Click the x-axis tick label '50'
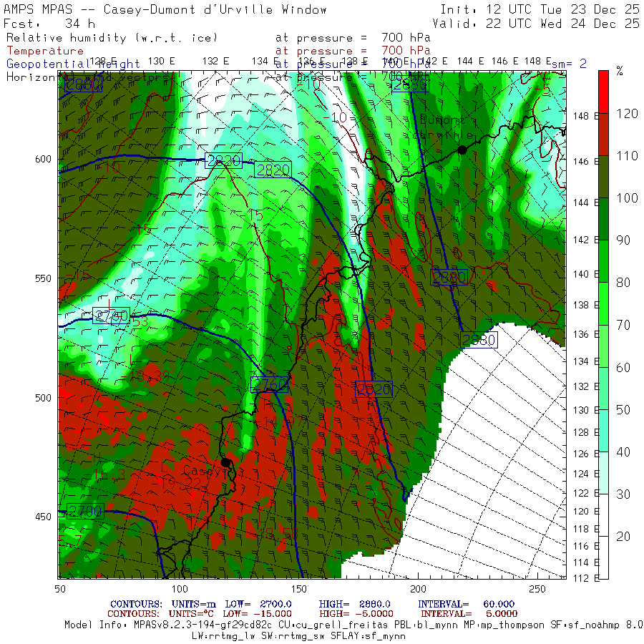Viewport: 644px width, 644px height. [x=60, y=589]
